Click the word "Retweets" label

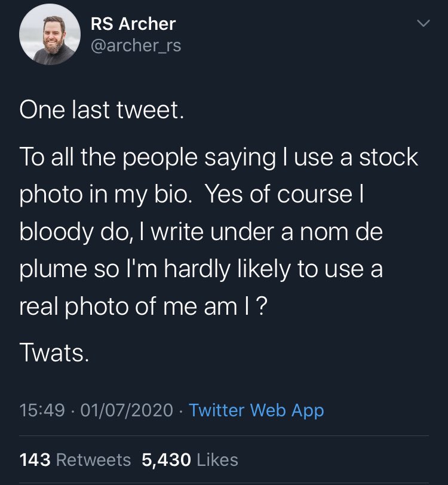point(93,459)
